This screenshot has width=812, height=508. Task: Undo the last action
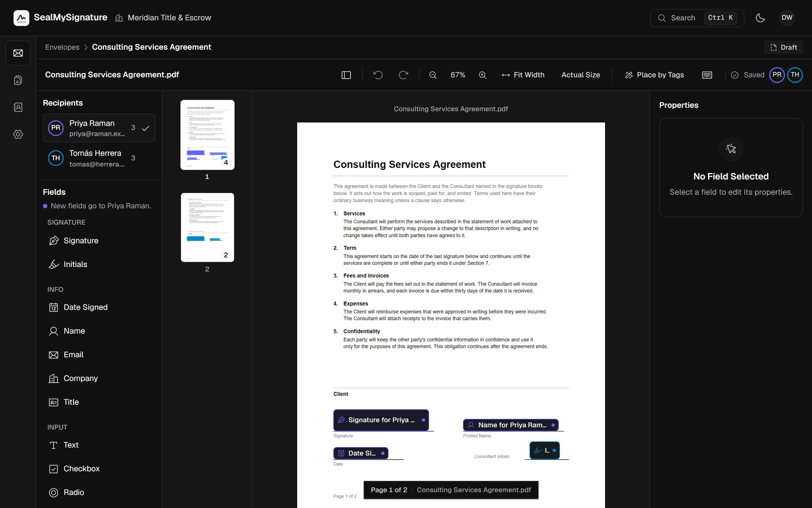pos(378,75)
